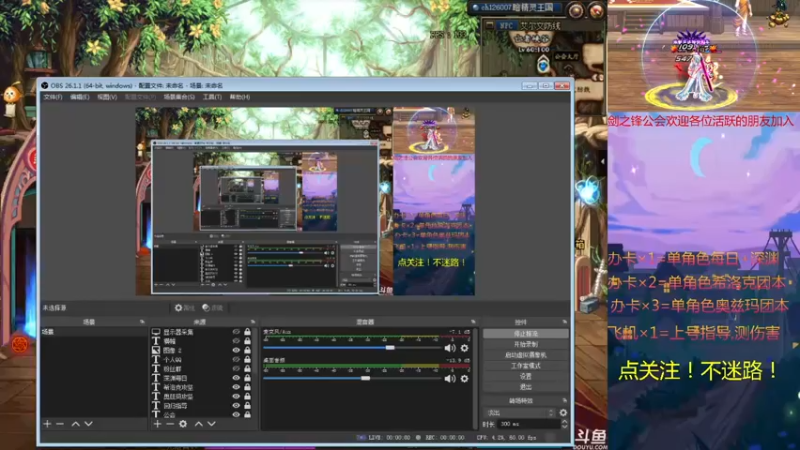This screenshot has width=800, height=450.
Task: Open the 场景集合(S) menu
Action: pyautogui.click(x=179, y=97)
